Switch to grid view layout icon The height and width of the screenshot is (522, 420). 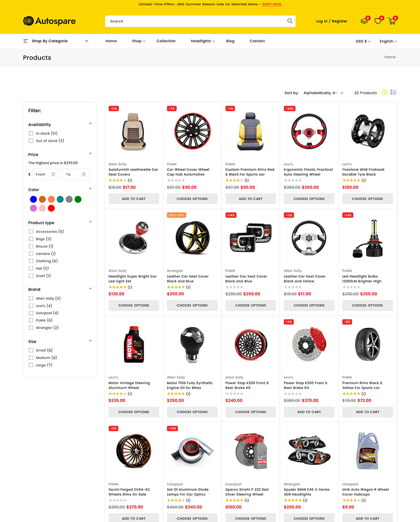[x=385, y=92]
